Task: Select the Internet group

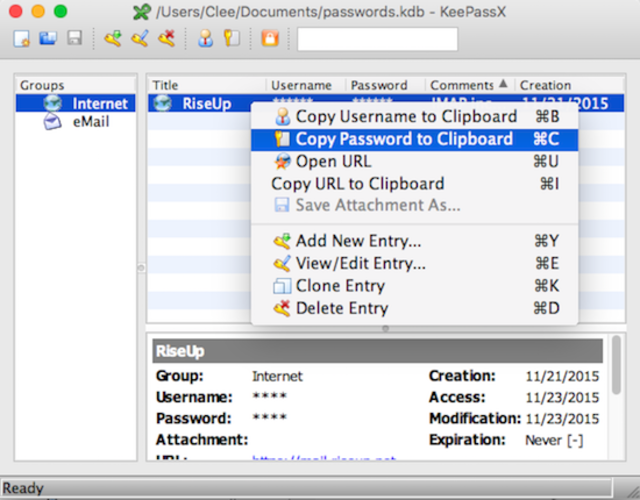Action: click(x=76, y=103)
